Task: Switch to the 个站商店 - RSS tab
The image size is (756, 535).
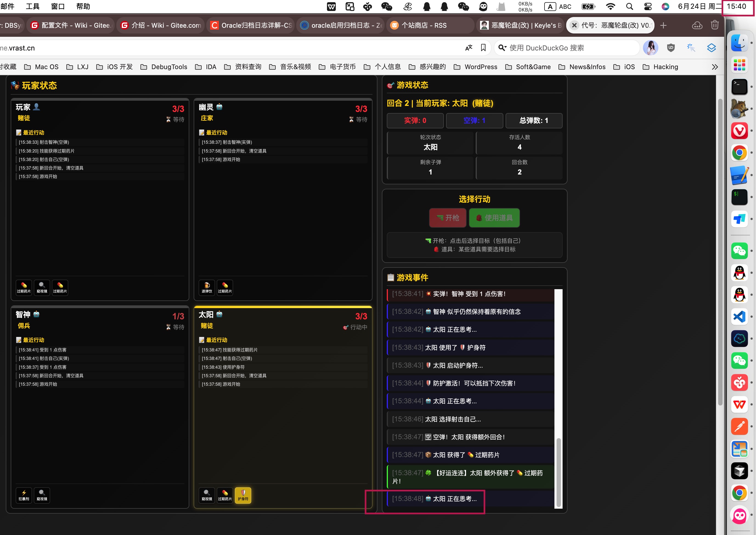Action: click(x=424, y=25)
